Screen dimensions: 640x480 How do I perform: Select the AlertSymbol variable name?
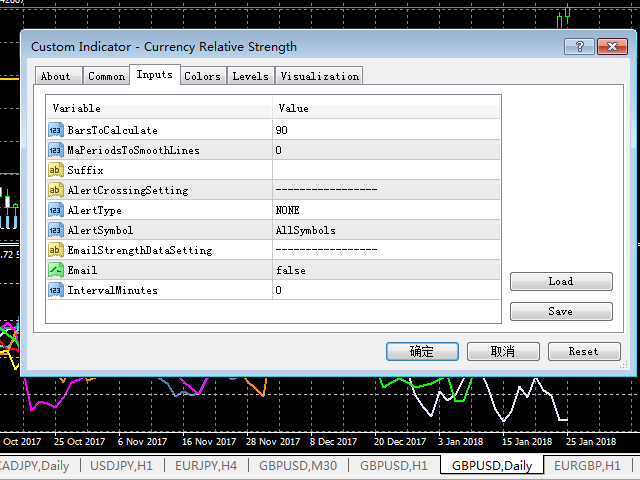[x=100, y=231]
